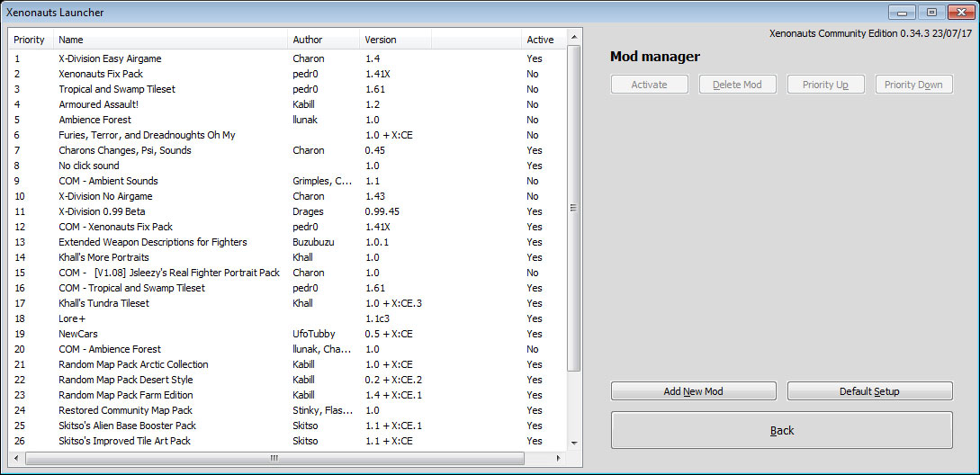Select Random Map Pack Desert Style
This screenshot has width=980, height=475.
287,380
